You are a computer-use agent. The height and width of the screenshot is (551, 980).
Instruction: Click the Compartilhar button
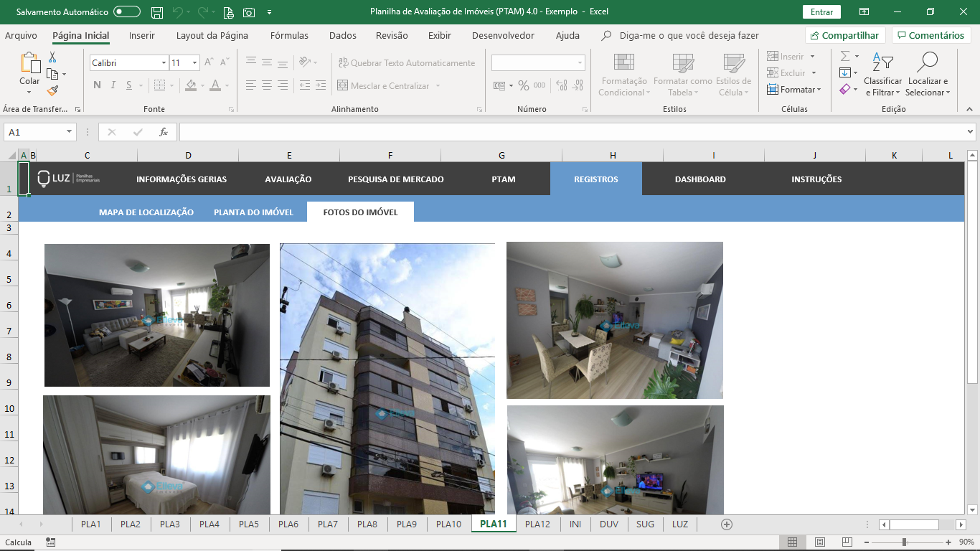[x=845, y=36]
